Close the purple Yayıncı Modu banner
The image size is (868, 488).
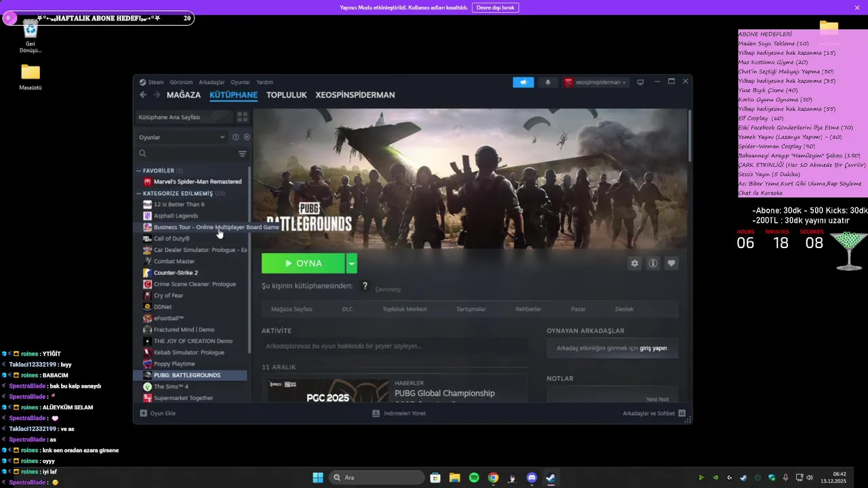click(857, 7)
